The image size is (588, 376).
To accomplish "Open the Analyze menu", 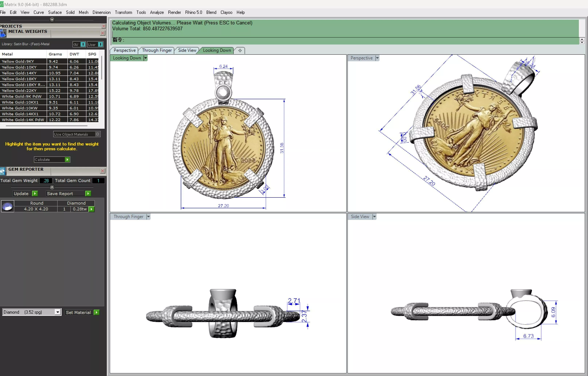I will point(157,12).
